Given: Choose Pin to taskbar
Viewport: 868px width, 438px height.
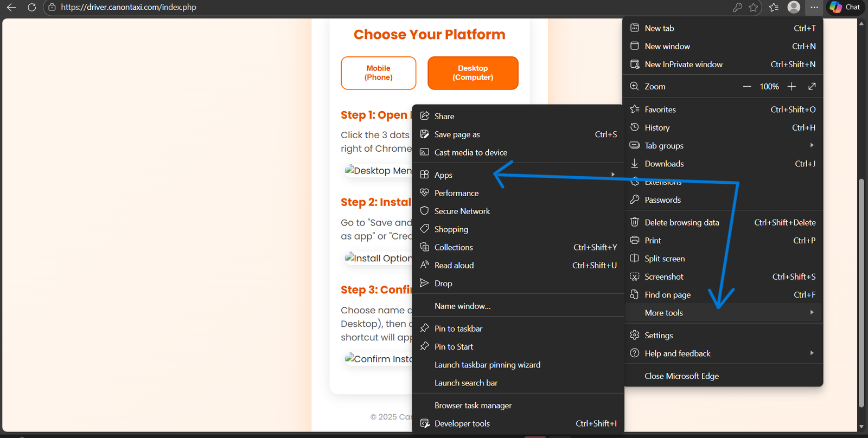Looking at the screenshot, I should (x=518, y=328).
